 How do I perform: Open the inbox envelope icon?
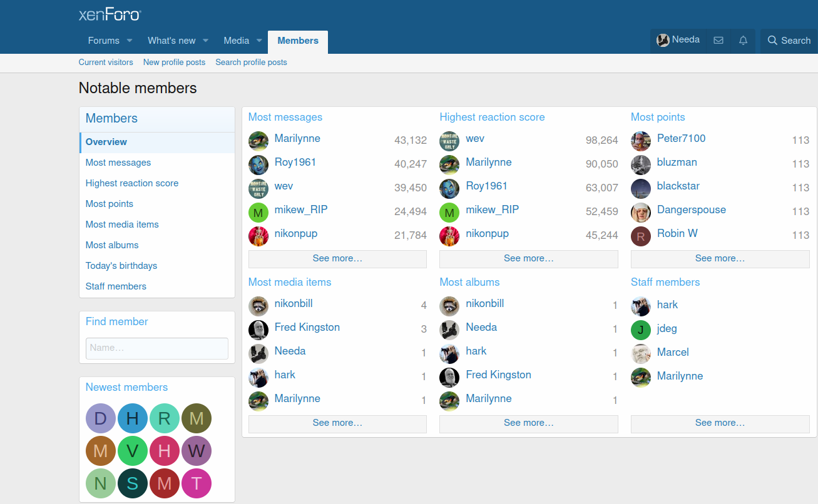point(718,41)
